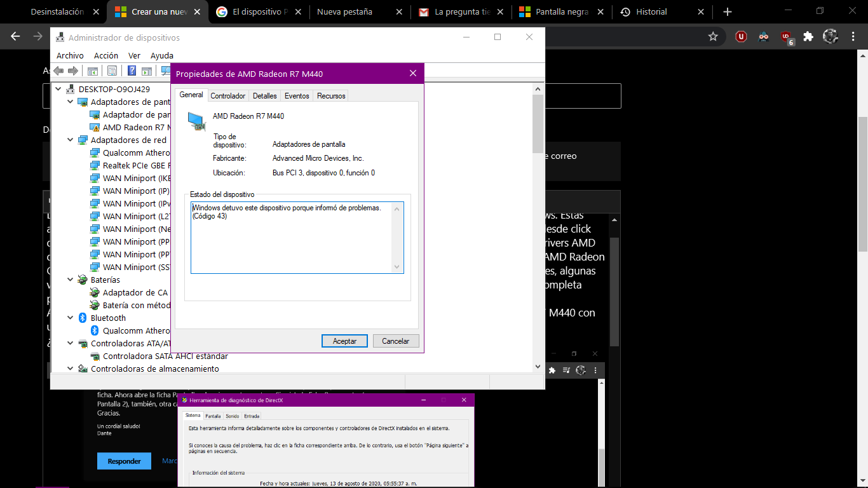Screen dimensions: 868x488
Task: Open the Ver menu
Action: coord(134,55)
